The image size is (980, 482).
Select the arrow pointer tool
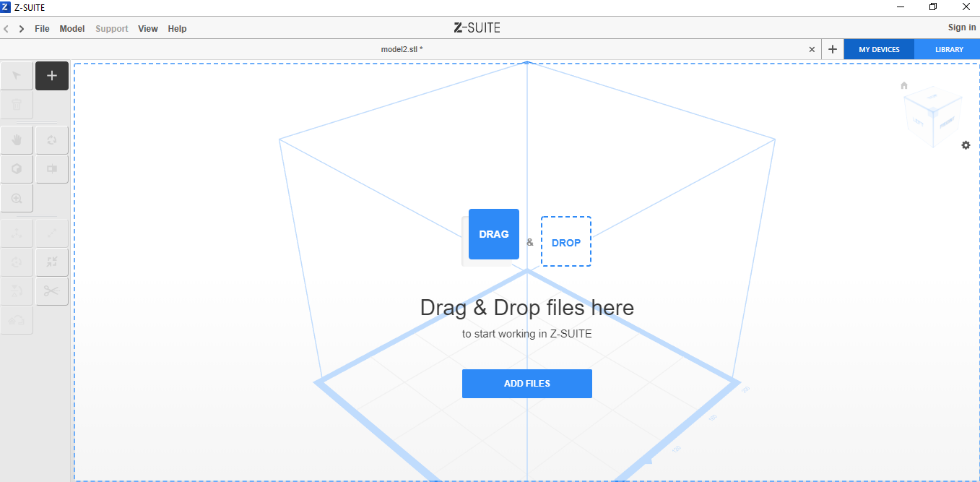point(17,76)
